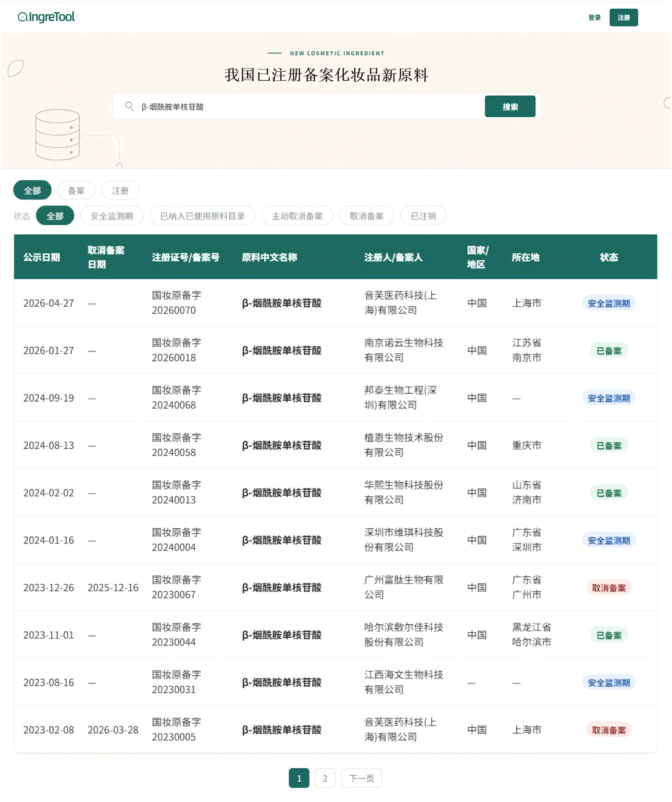This screenshot has height=802, width=672.
Task: Filter by 已注销 status
Action: [x=423, y=215]
